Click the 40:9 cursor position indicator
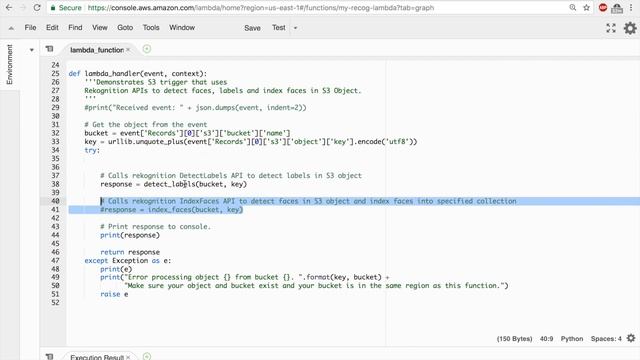Image resolution: width=640 pixels, height=360 pixels. pos(547,339)
